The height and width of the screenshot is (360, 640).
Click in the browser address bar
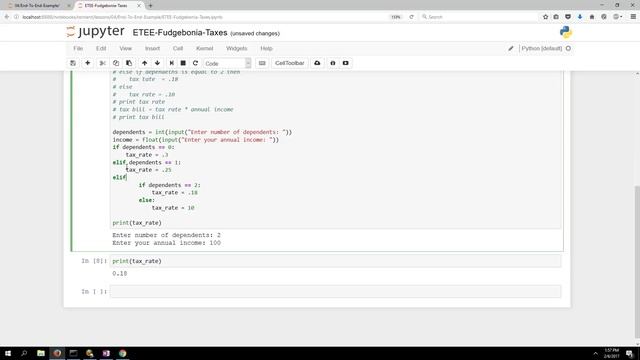pyautogui.click(x=204, y=17)
